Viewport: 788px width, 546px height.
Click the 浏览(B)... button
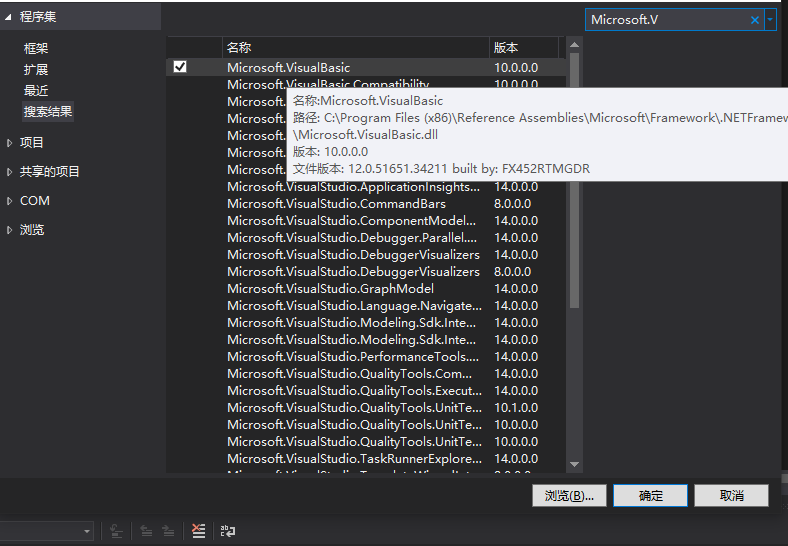(569, 496)
